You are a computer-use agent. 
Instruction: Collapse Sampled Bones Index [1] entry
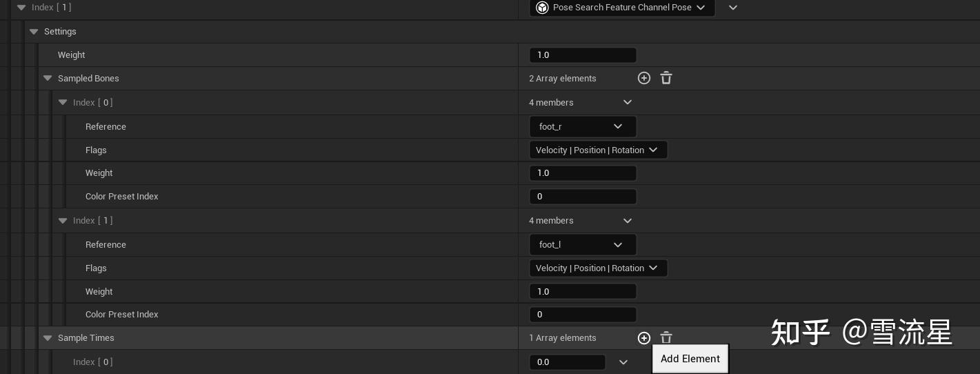point(63,221)
